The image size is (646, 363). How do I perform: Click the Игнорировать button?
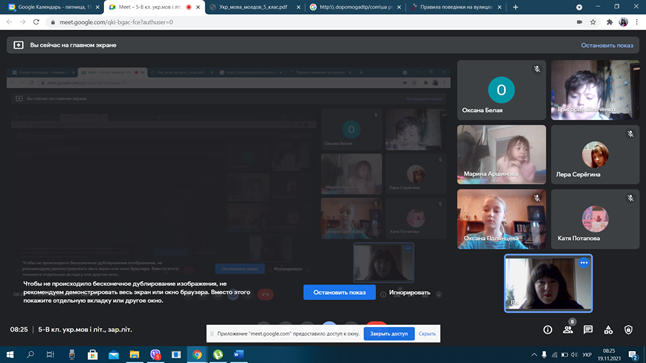(410, 293)
